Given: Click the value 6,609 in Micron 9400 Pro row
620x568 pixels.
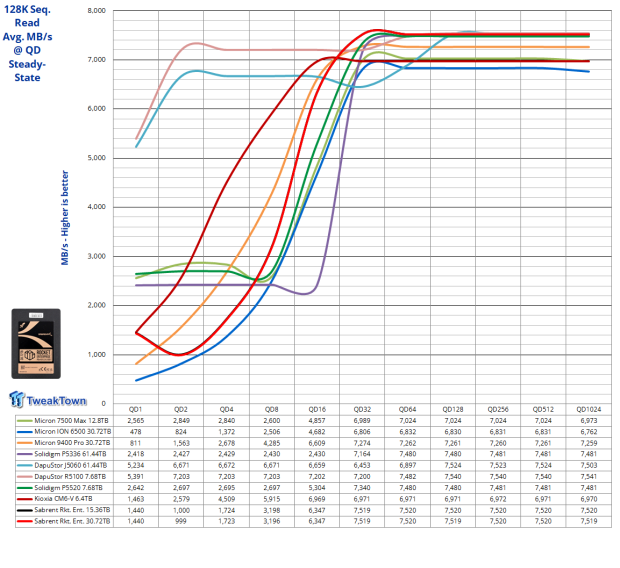Looking at the screenshot, I should [317, 443].
